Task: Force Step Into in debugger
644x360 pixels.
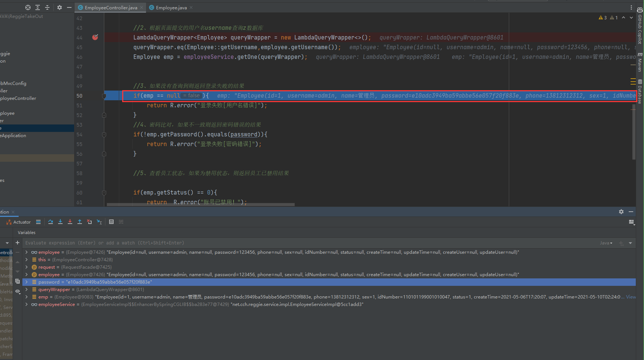Action: pos(70,222)
